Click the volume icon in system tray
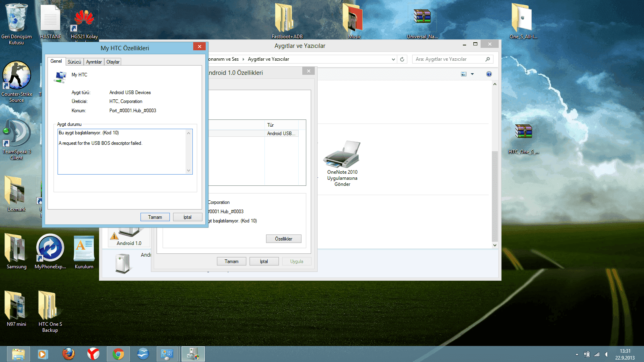 coord(606,354)
